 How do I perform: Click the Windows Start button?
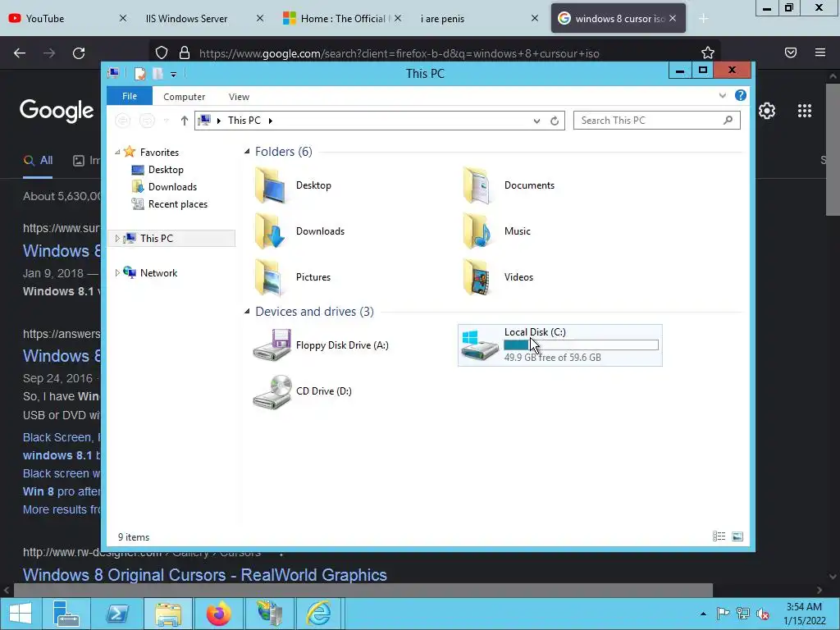[21, 614]
